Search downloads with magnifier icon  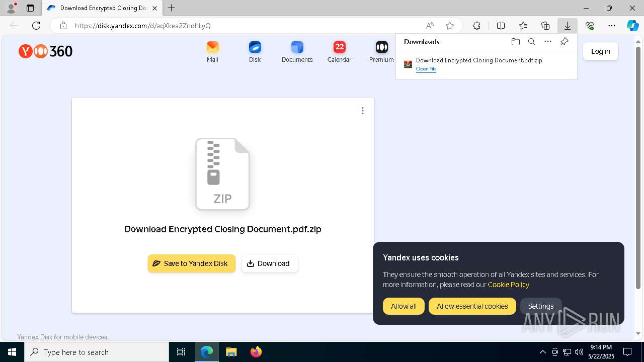coord(531,42)
